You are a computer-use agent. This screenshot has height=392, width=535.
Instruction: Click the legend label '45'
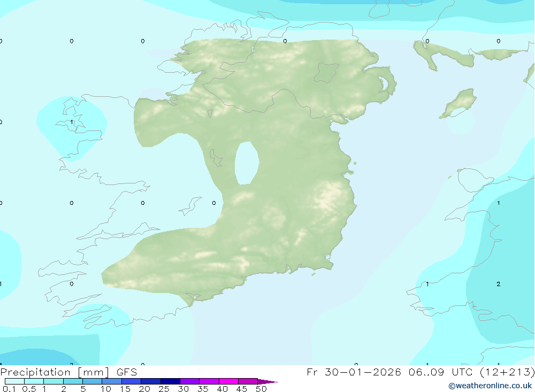pyautogui.click(x=242, y=389)
